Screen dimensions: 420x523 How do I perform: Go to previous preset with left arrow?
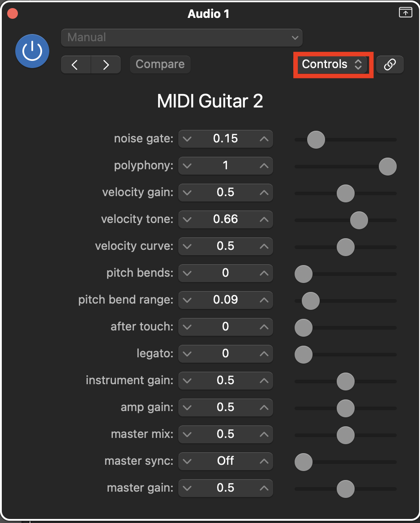pos(76,64)
